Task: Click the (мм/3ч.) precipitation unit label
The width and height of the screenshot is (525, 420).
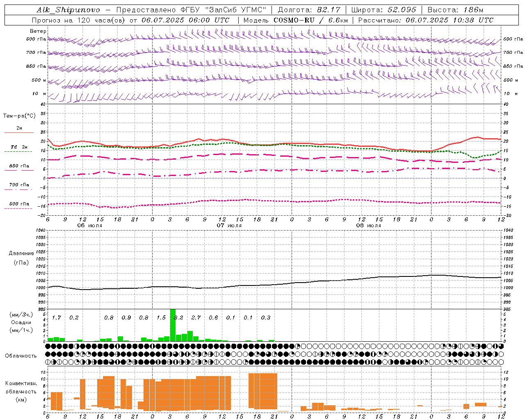Action: coord(21,315)
